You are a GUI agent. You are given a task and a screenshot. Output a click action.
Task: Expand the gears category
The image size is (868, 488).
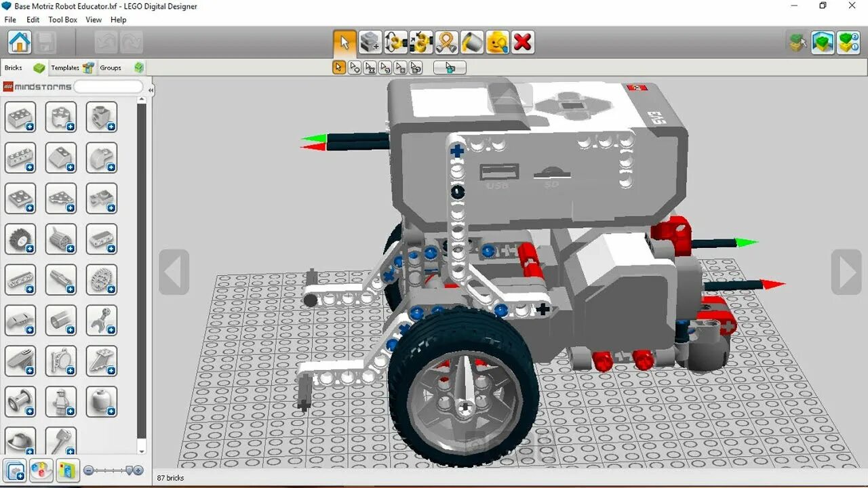(102, 279)
